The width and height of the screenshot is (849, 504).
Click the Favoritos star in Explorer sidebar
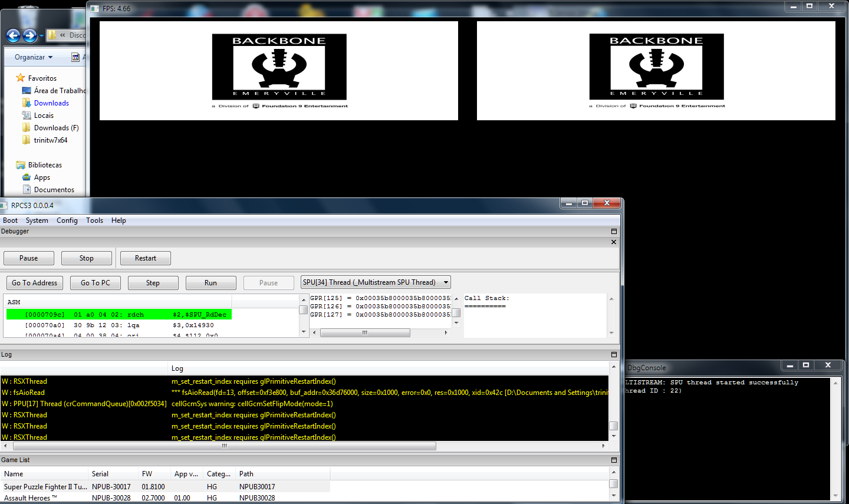[x=21, y=78]
